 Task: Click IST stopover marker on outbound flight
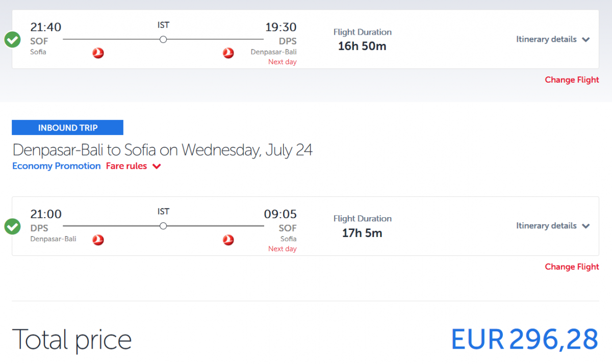point(163,39)
